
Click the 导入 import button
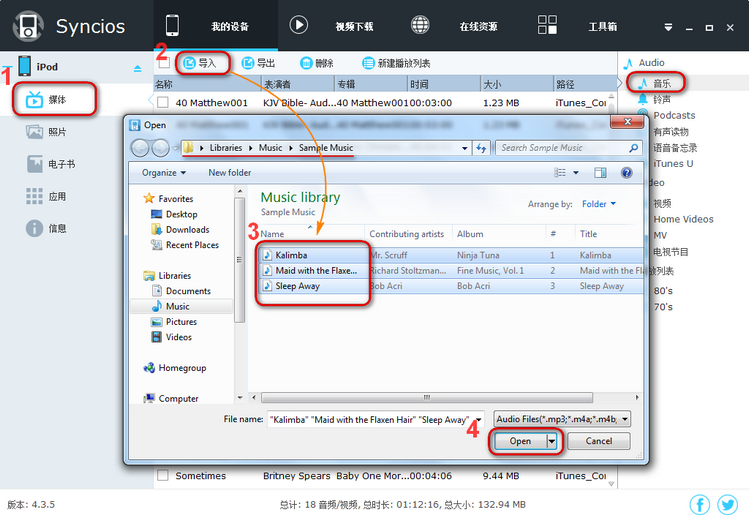pos(200,63)
